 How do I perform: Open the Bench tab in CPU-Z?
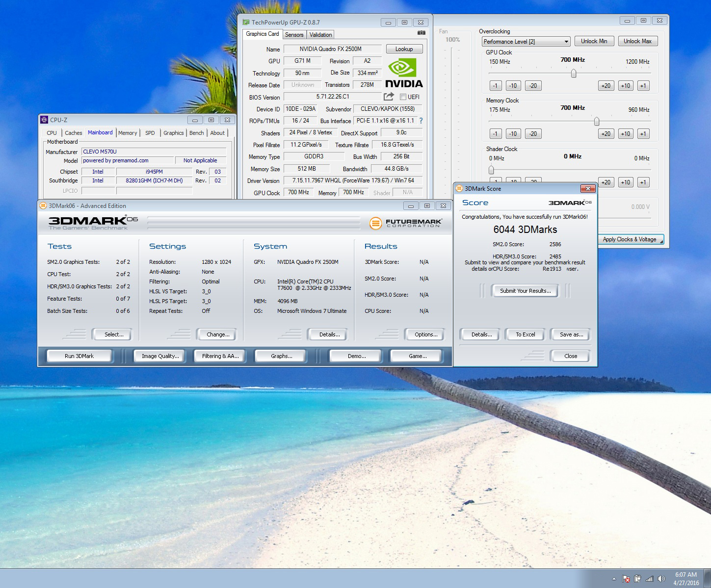(x=196, y=133)
